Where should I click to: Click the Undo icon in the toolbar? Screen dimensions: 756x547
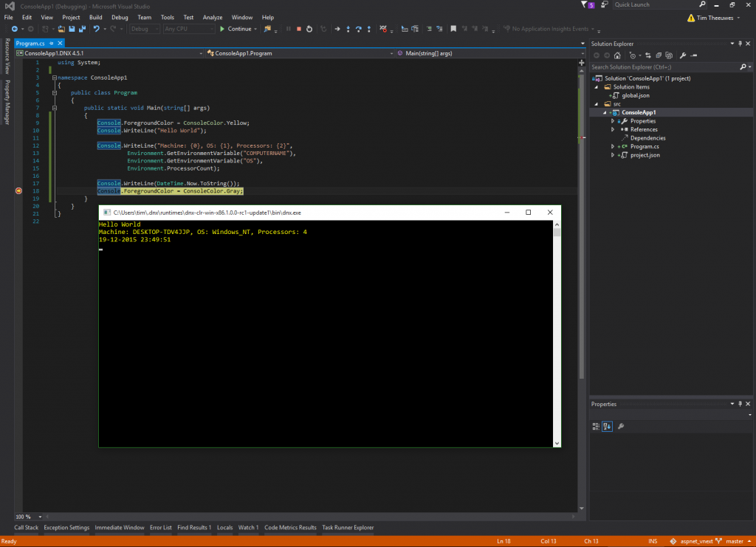pyautogui.click(x=97, y=29)
